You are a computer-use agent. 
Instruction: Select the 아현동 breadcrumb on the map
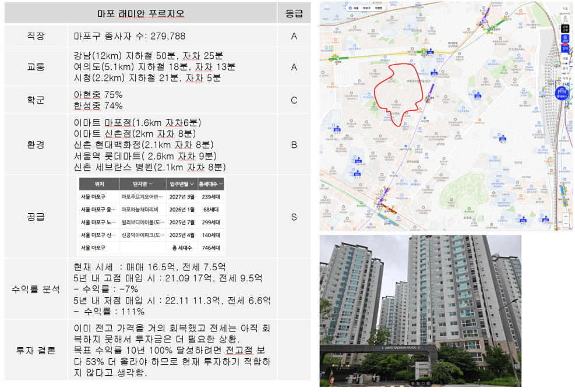(x=379, y=8)
